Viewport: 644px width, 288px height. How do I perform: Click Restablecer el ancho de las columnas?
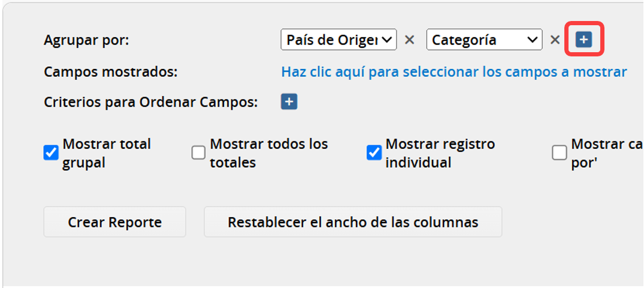pyautogui.click(x=353, y=222)
